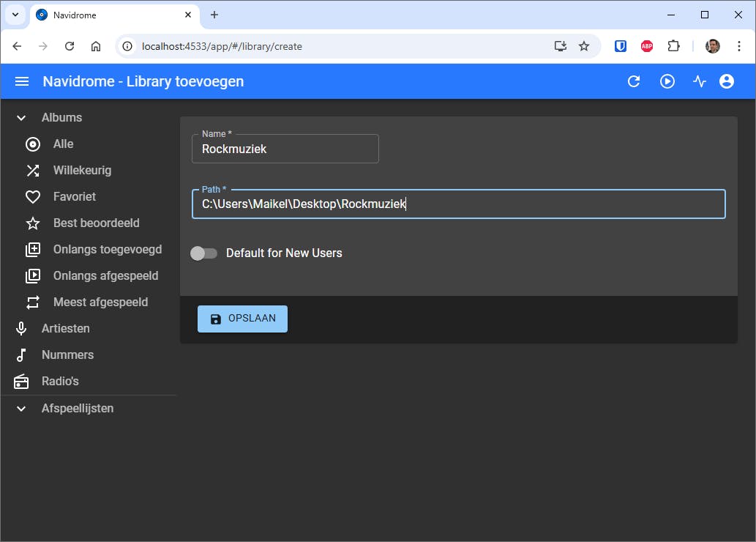Click the Onlangs afgespeeld play-library icon
Image resolution: width=756 pixels, height=542 pixels.
[x=33, y=275]
